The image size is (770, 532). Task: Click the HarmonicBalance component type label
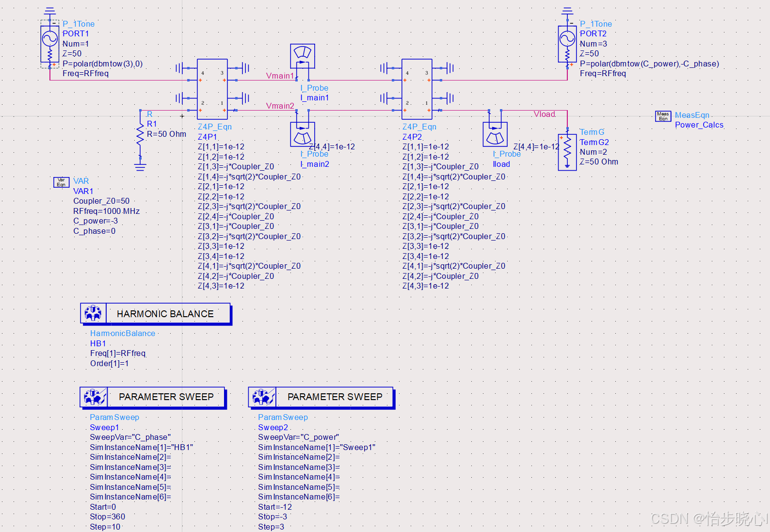click(x=123, y=334)
